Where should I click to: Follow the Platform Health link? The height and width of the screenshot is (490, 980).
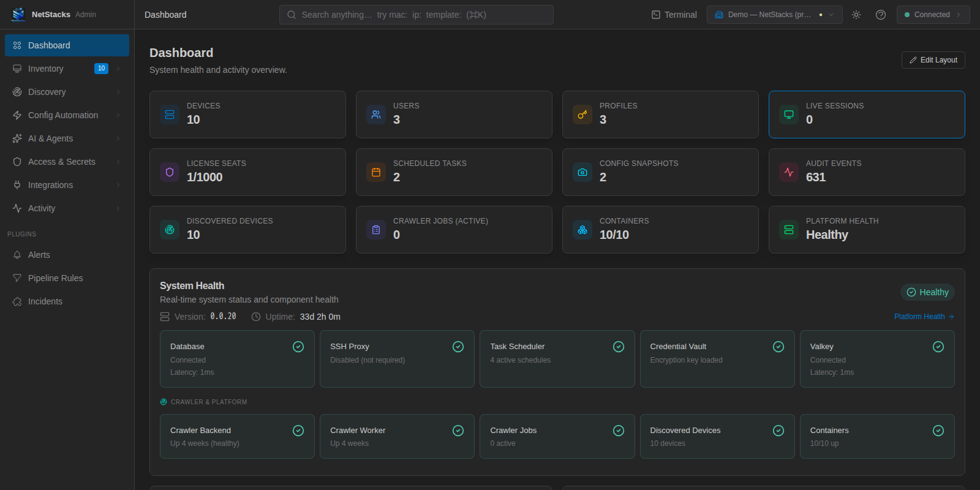[924, 317]
